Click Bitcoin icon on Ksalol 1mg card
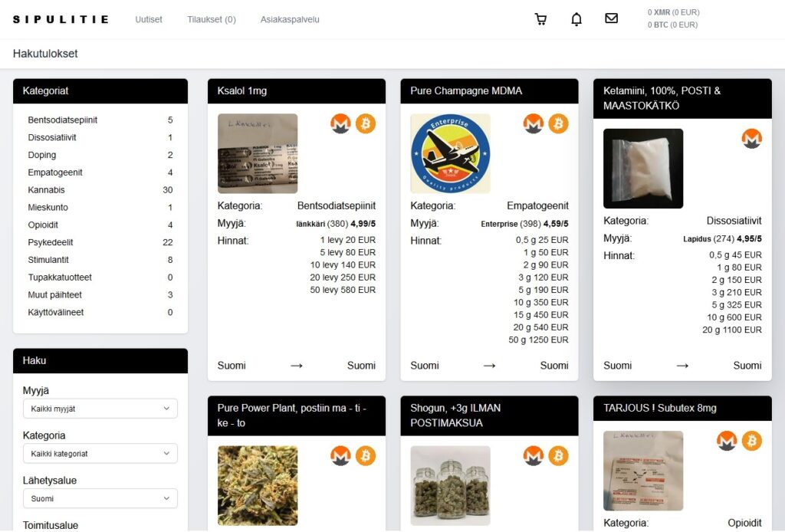The height and width of the screenshot is (532, 785). tap(366, 123)
